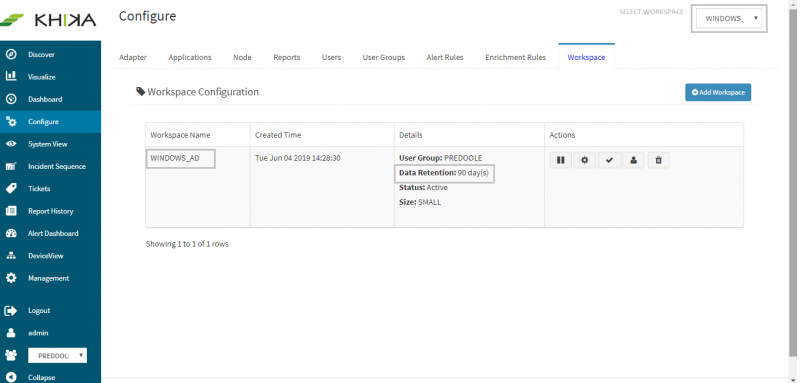The height and width of the screenshot is (383, 800).
Task: Delete workspace with trash icon
Action: (659, 160)
